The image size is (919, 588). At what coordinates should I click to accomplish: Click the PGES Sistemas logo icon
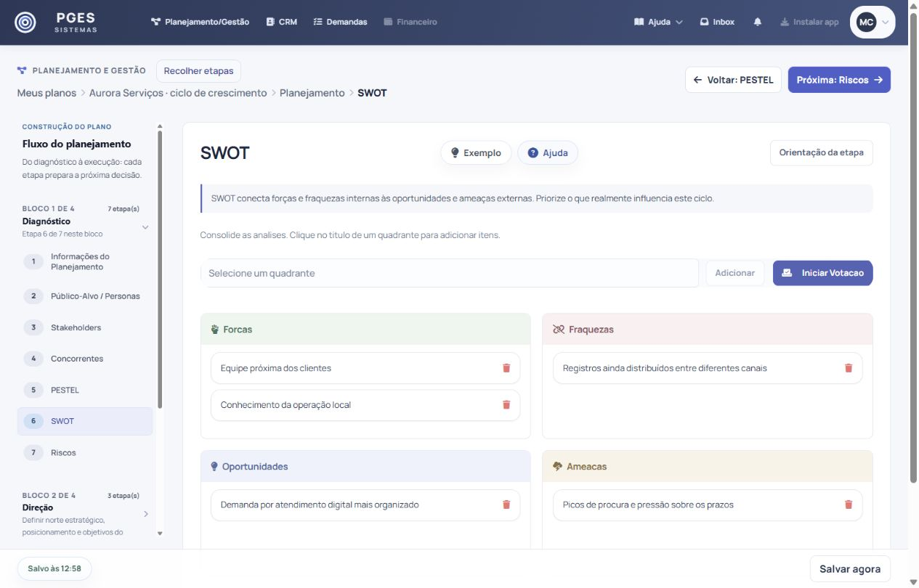pos(25,23)
